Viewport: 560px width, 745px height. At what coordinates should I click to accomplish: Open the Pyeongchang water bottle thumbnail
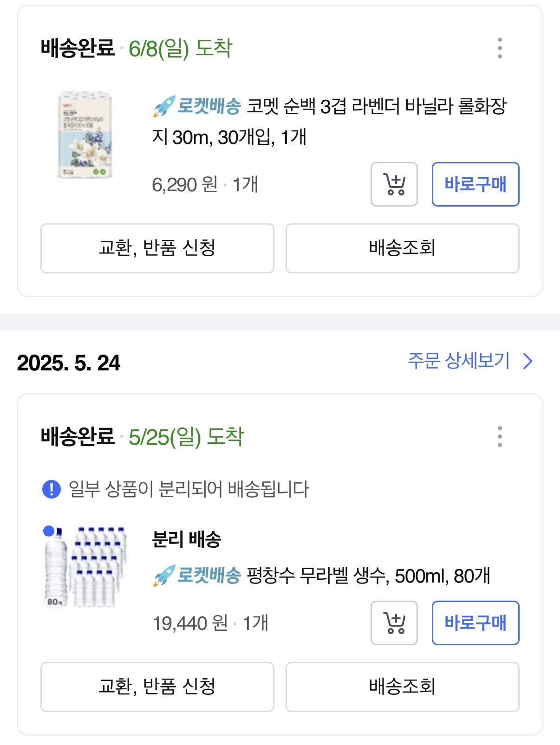click(x=85, y=566)
